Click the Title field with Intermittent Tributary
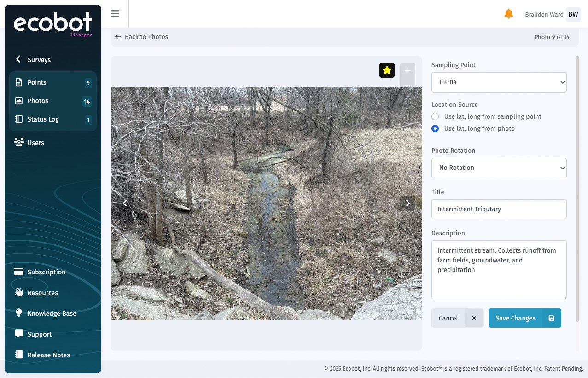Image resolution: width=588 pixels, height=378 pixels. [x=499, y=209]
